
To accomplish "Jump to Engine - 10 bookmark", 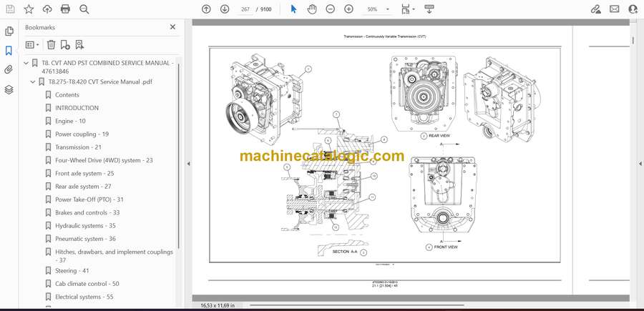I will click(x=71, y=121).
